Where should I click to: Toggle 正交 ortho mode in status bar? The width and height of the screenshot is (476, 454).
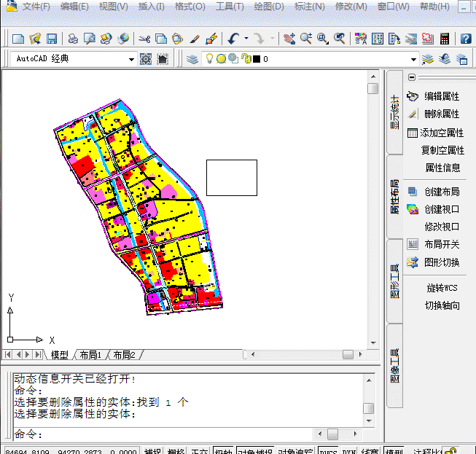click(200, 450)
